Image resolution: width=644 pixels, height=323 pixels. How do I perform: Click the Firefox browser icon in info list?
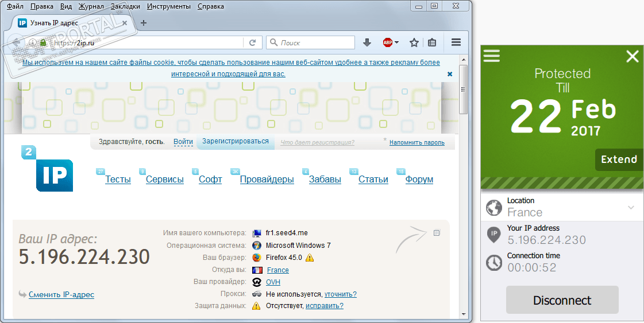pyautogui.click(x=257, y=258)
